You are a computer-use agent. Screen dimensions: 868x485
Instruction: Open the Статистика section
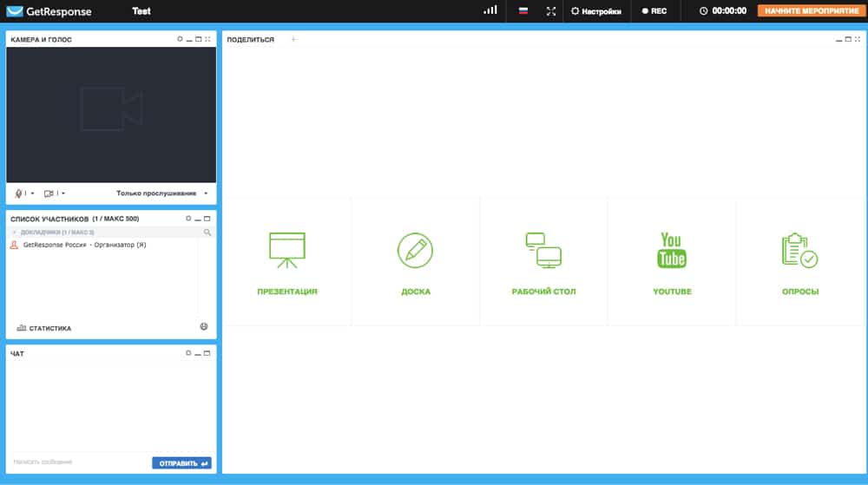click(x=44, y=328)
